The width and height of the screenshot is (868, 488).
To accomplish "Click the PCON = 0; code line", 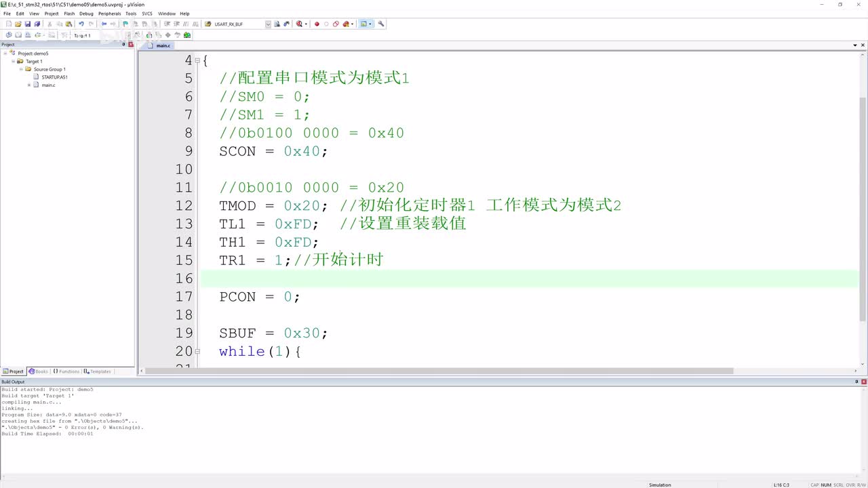I will pos(259,297).
